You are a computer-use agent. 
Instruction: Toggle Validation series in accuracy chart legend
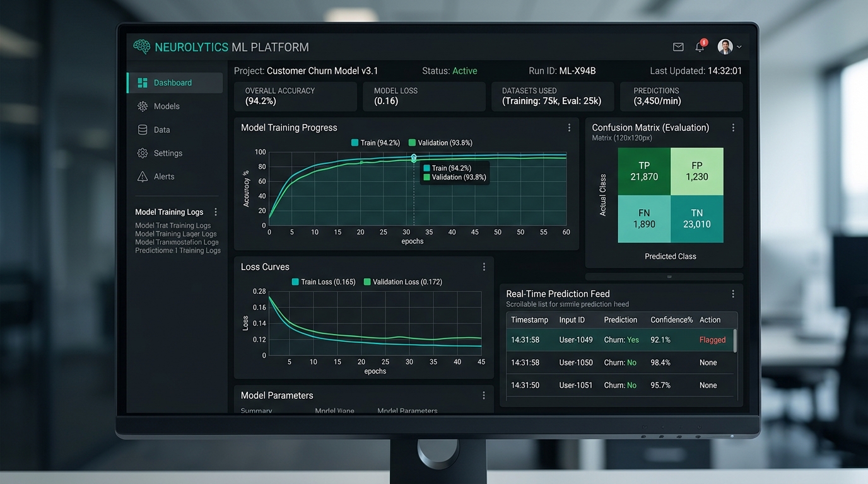pyautogui.click(x=440, y=143)
